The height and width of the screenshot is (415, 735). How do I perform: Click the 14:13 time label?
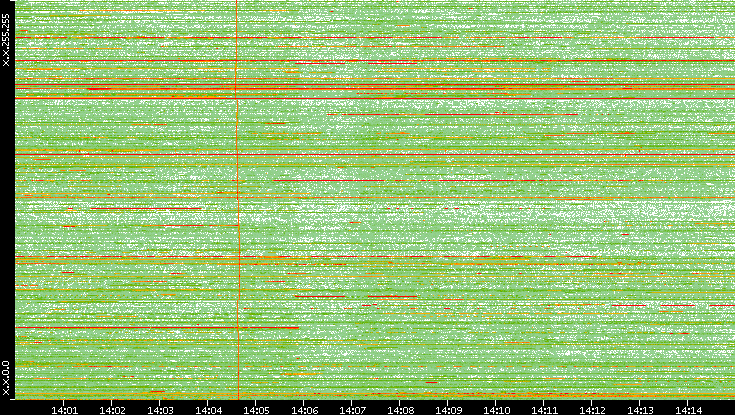click(x=640, y=410)
